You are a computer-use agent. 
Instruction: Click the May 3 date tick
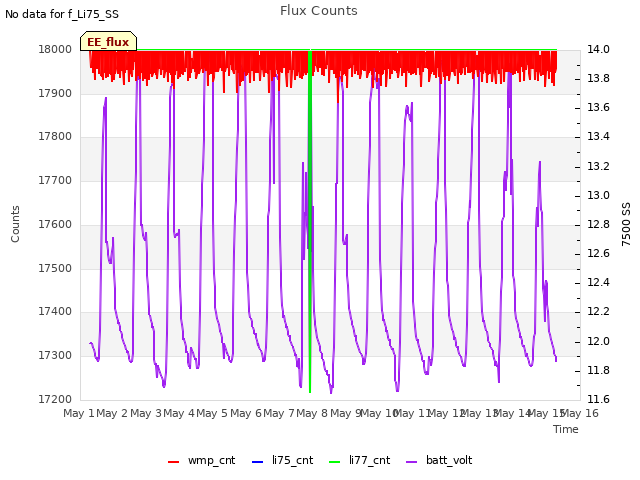point(146,413)
